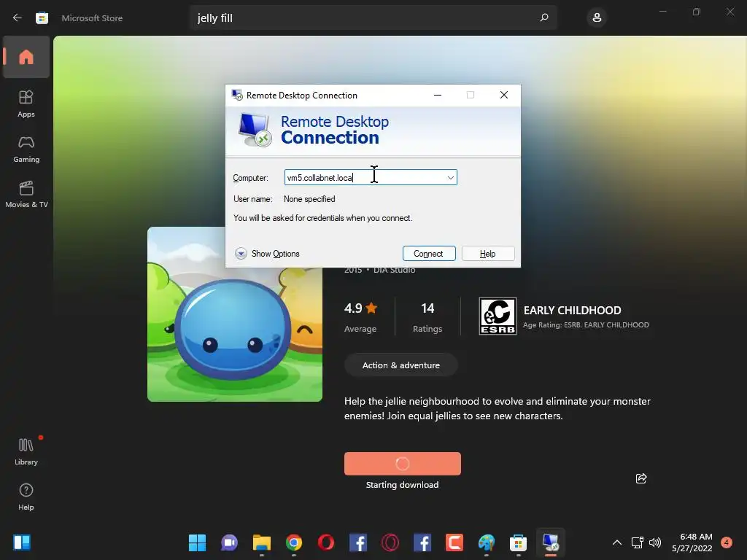Click the Connect button
The width and height of the screenshot is (747, 560).
click(429, 254)
